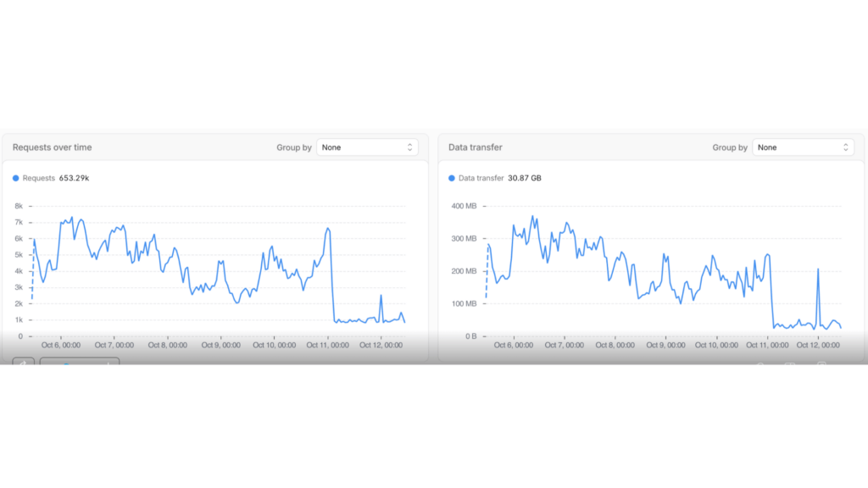Click the 7k label on the requests axis
The height and width of the screenshot is (488, 868).
(19, 223)
